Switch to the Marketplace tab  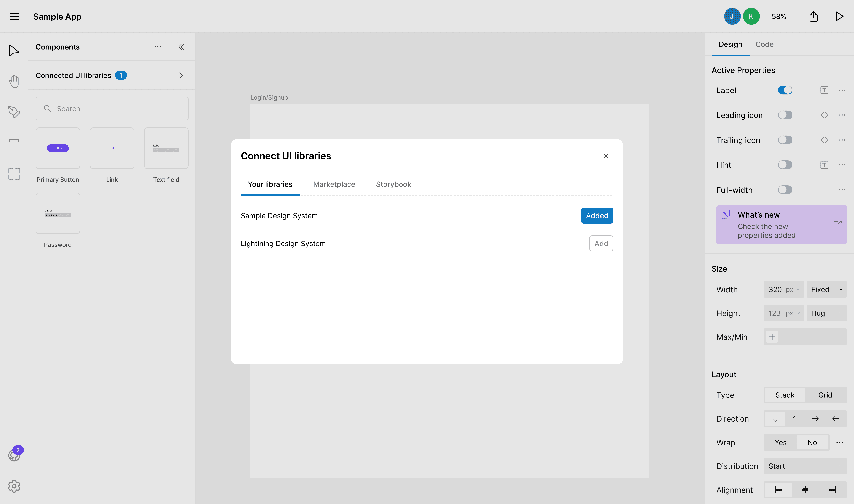pos(334,184)
